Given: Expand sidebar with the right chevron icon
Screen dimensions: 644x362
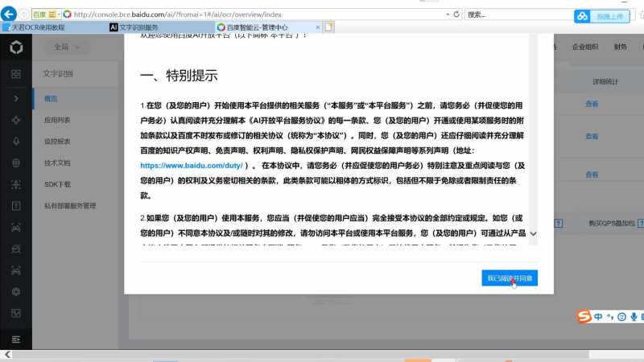Looking at the screenshot, I should (x=16, y=98).
